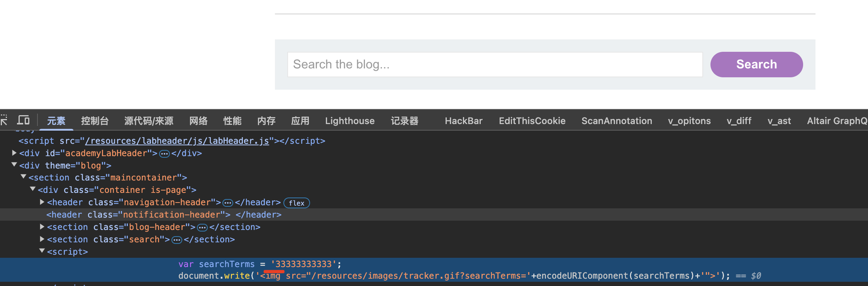The width and height of the screenshot is (868, 286).
Task: Switch to the 控制台 tab
Action: pos(95,121)
